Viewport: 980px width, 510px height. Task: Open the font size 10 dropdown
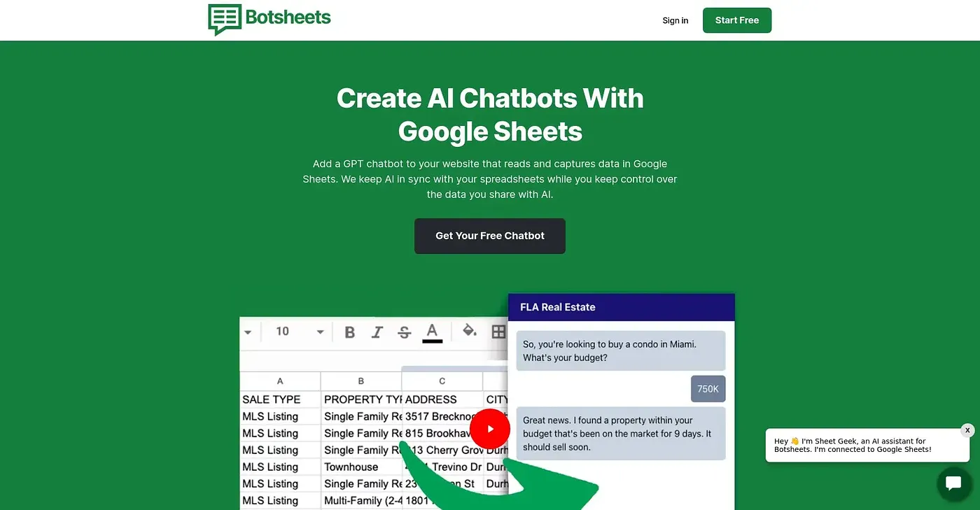pos(300,332)
